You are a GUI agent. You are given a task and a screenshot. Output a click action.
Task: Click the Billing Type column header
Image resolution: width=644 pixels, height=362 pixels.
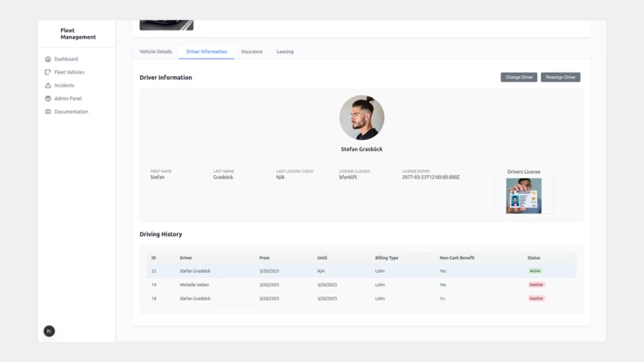387,258
